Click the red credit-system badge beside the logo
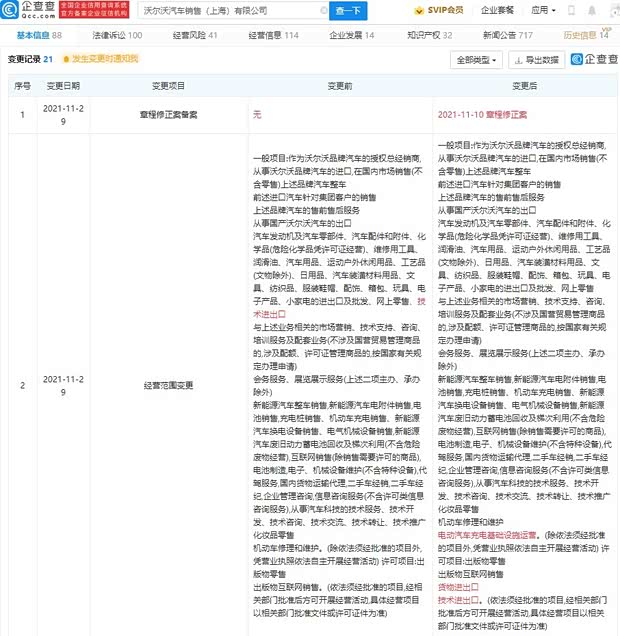This screenshot has height=636, width=620. (94, 10)
